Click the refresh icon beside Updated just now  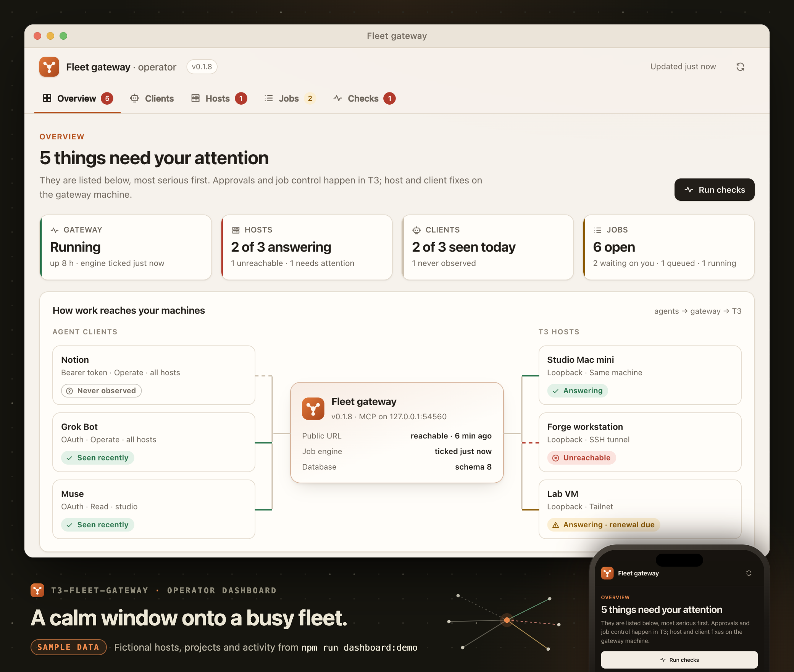pos(740,67)
